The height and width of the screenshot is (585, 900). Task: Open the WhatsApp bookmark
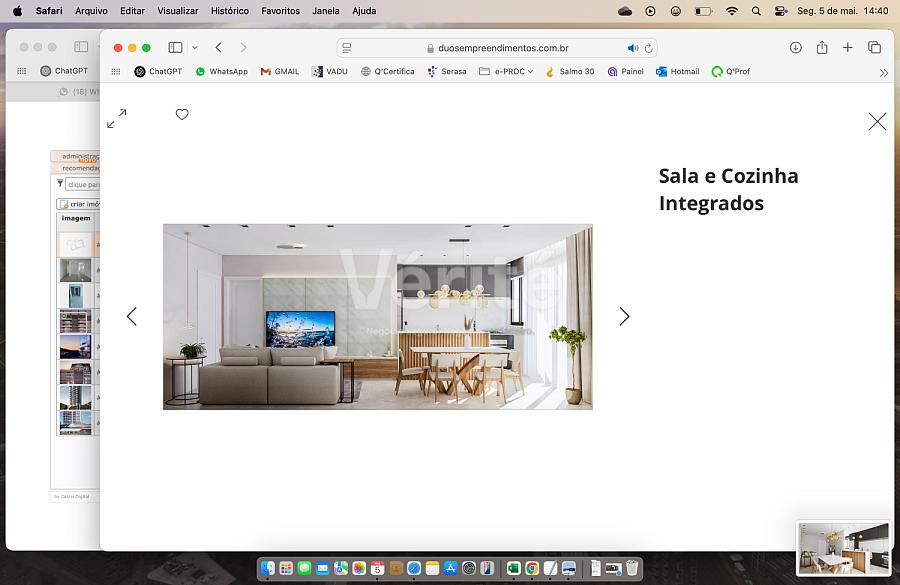pyautogui.click(x=221, y=72)
